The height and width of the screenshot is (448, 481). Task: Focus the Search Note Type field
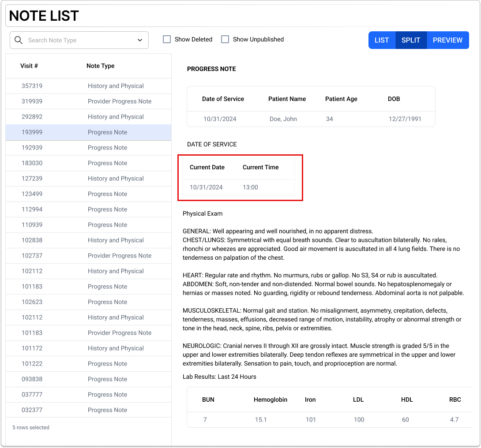click(79, 40)
